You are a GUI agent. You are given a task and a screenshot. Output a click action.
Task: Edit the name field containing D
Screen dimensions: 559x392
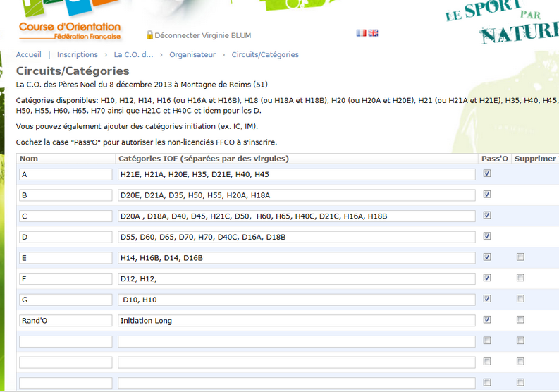click(x=66, y=237)
